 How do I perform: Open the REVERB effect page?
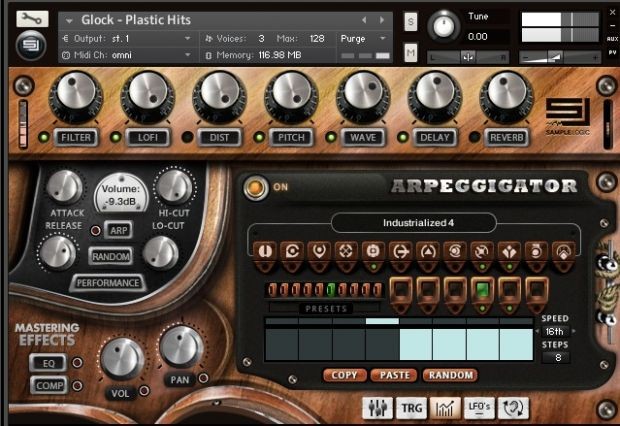pyautogui.click(x=507, y=138)
